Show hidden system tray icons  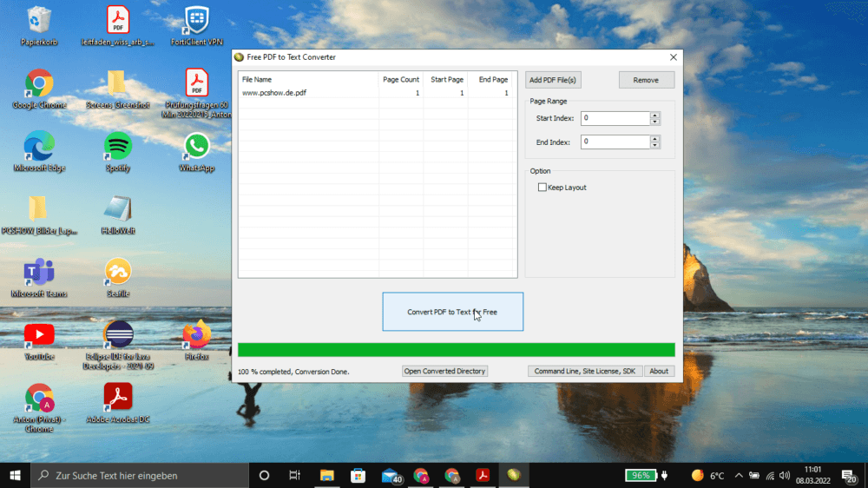[x=739, y=475]
